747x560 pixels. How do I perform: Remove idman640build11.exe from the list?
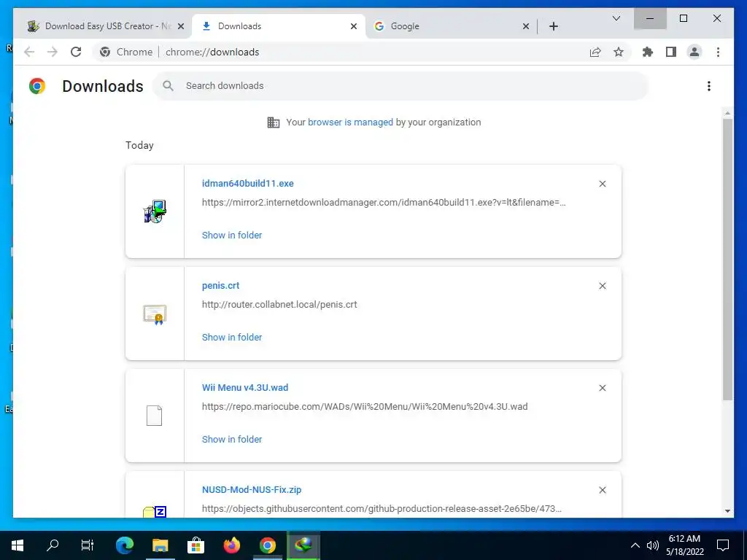(602, 184)
